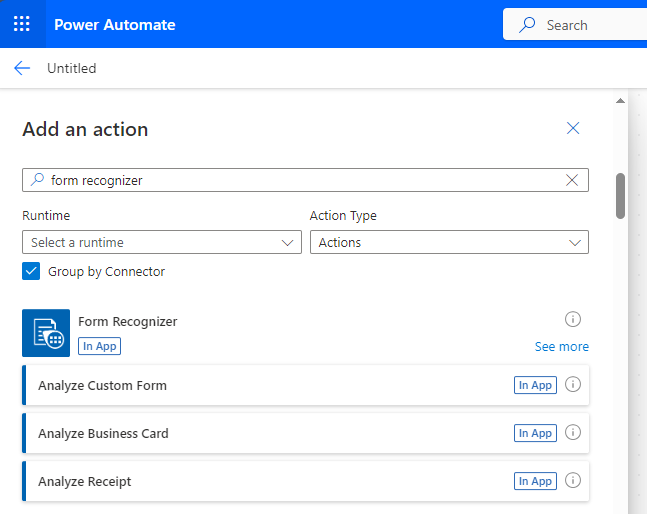Image resolution: width=647 pixels, height=514 pixels.
Task: Toggle Group by Connector checkbox
Action: coord(31,271)
